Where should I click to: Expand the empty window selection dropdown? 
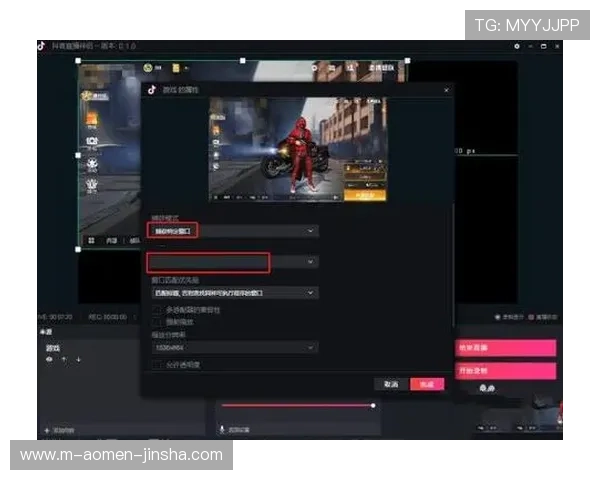coord(234,262)
